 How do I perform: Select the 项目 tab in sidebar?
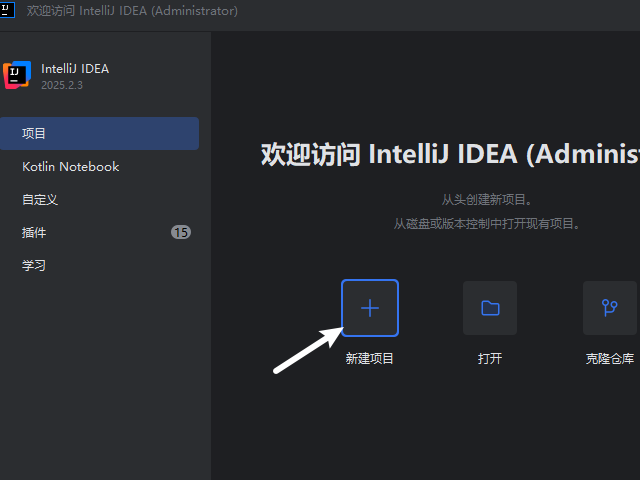tap(34, 133)
